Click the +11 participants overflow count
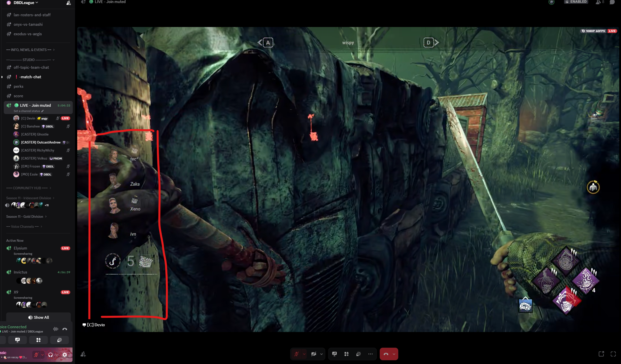This screenshot has height=364, width=621. [x=46, y=205]
